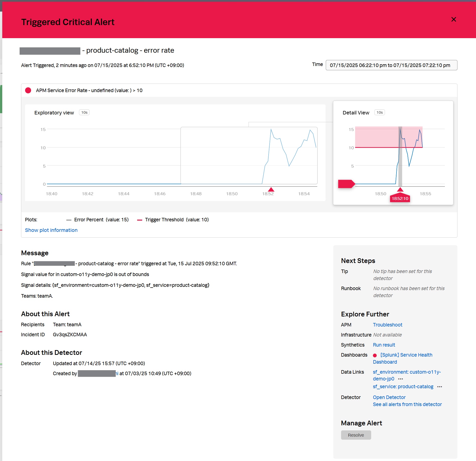Toggle the Trigger Threshold plot legend
The image size is (476, 461).
click(x=173, y=220)
